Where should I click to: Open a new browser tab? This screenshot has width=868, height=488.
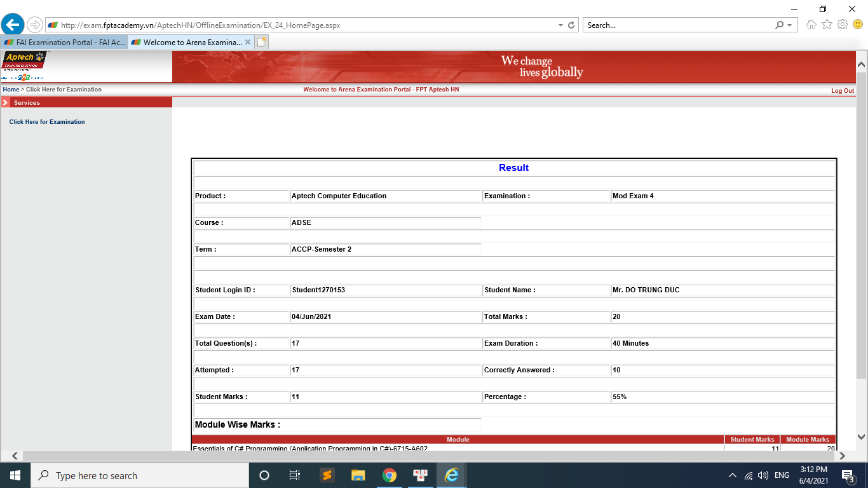(x=262, y=43)
